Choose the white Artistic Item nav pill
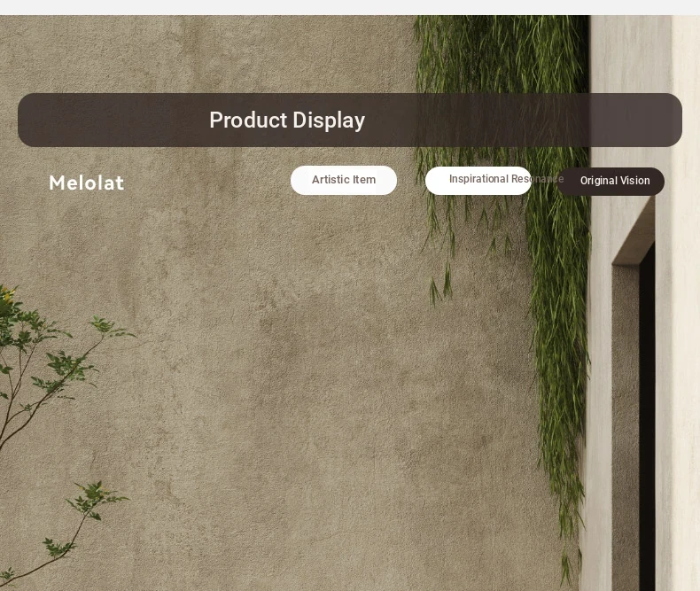Image resolution: width=700 pixels, height=591 pixels. 343,181
